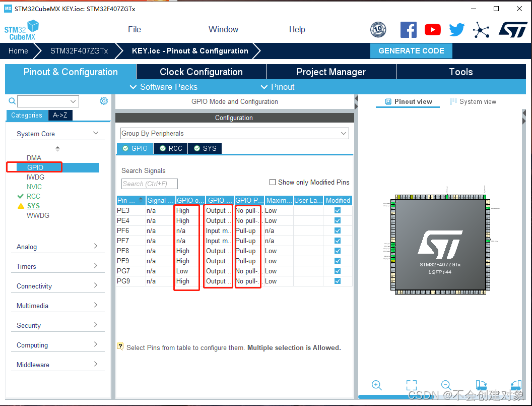Click the search magnifier icon
Screen dimensions: 532x406
[12, 101]
